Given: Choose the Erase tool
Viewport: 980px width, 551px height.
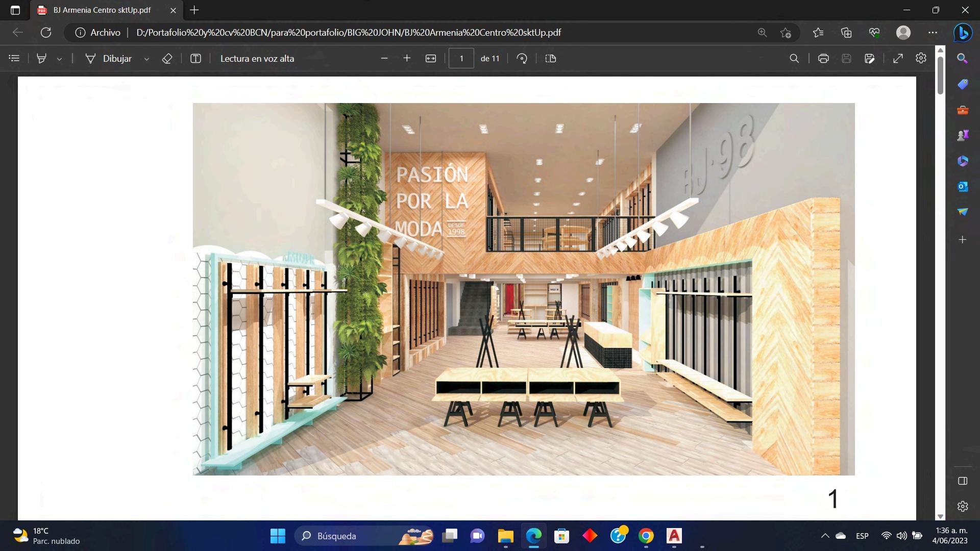Looking at the screenshot, I should click(x=167, y=59).
